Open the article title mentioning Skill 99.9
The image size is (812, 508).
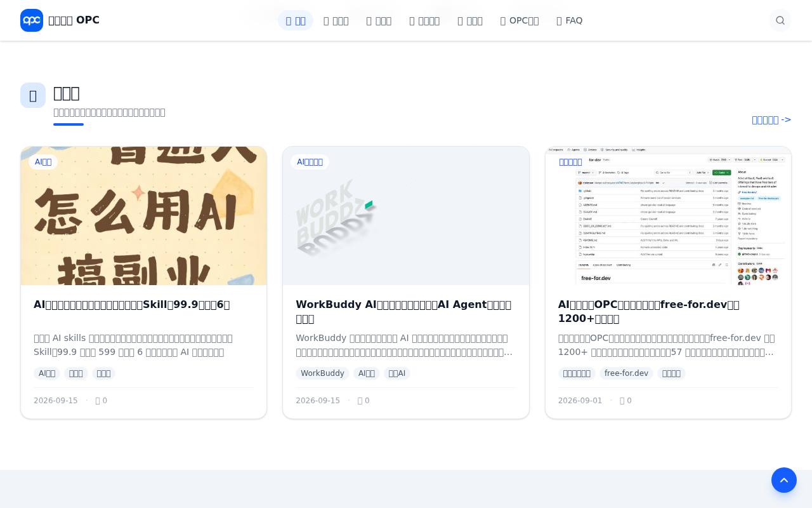point(132,305)
